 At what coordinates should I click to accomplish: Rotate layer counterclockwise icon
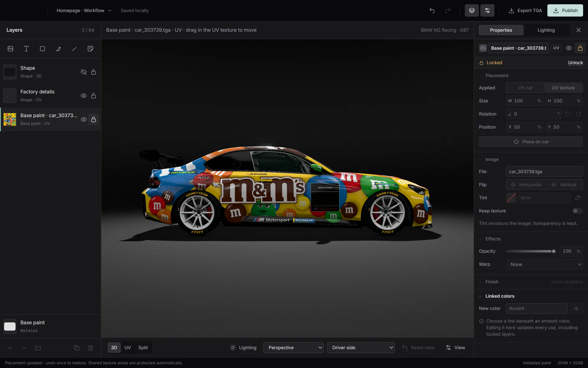coord(568,114)
